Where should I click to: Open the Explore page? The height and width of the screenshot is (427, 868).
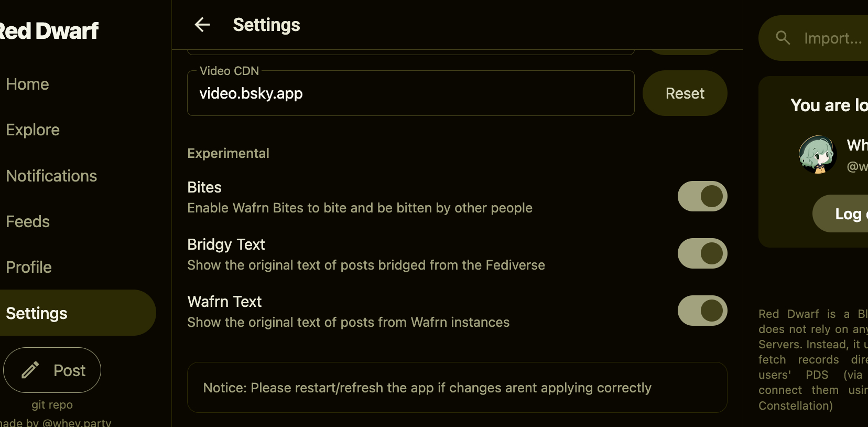pos(32,130)
